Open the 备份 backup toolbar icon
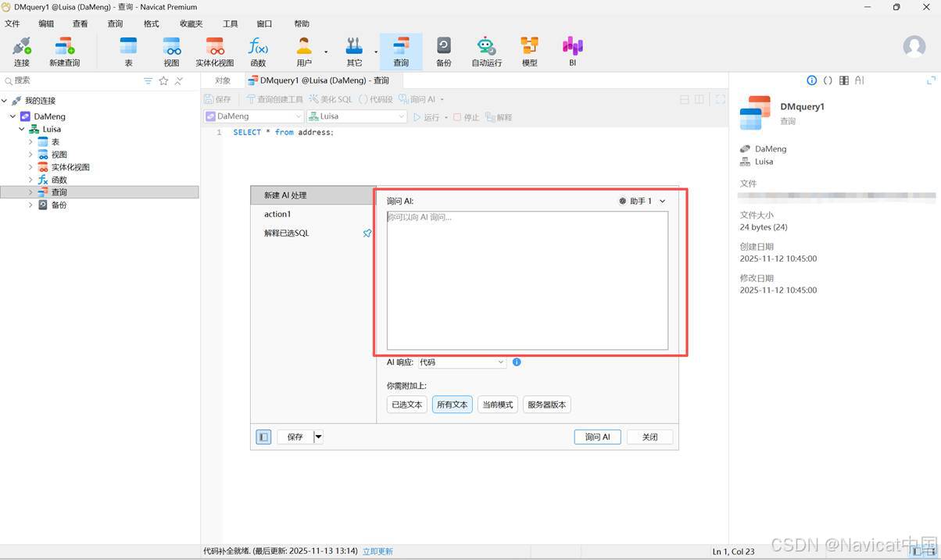The height and width of the screenshot is (560, 941). (x=444, y=52)
